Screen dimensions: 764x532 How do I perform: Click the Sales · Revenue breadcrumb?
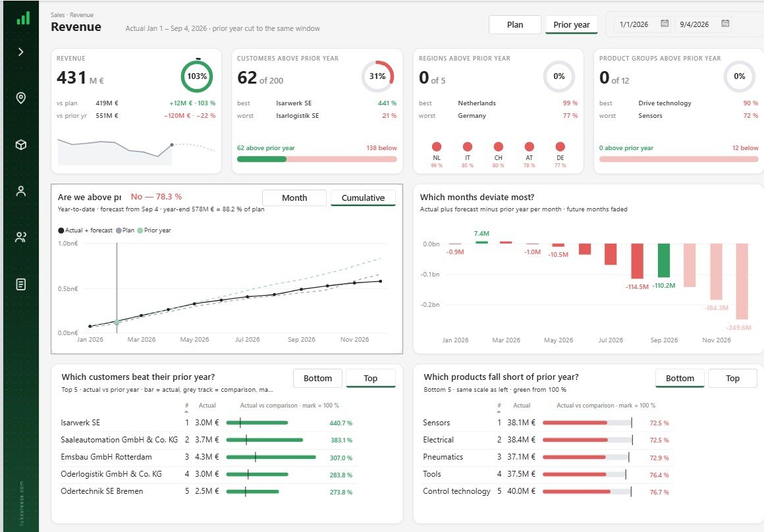72,15
